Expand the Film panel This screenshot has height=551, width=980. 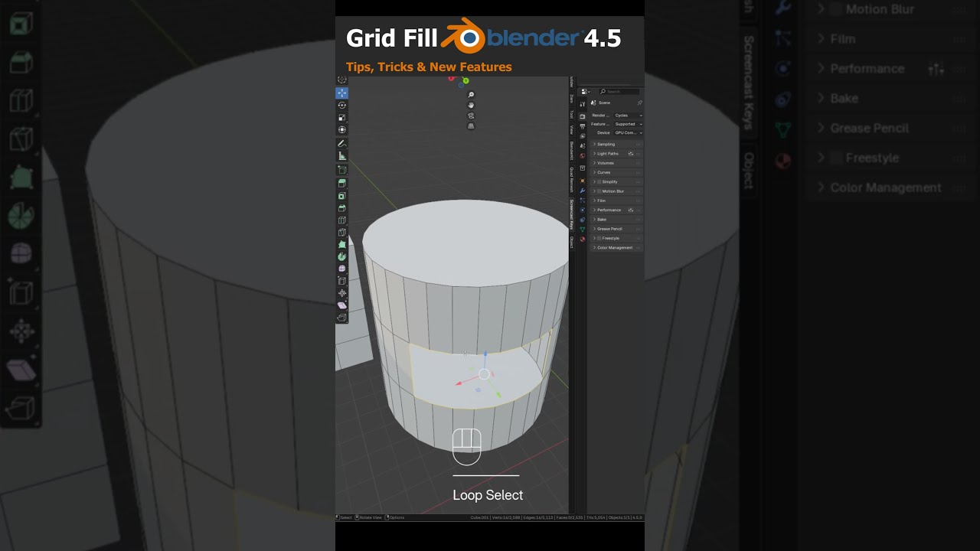click(616, 201)
